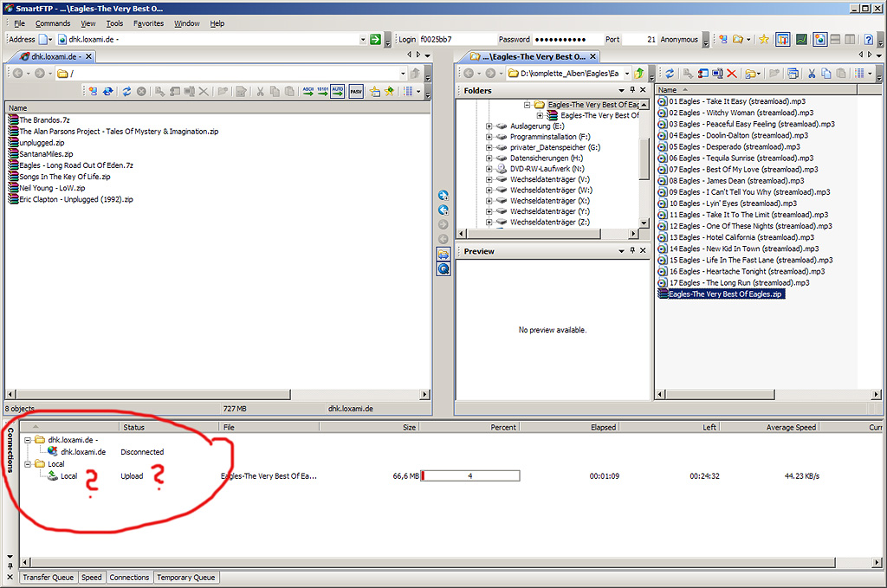887x588 pixels.
Task: Delete selected item in local browser toolbar
Action: [732, 74]
